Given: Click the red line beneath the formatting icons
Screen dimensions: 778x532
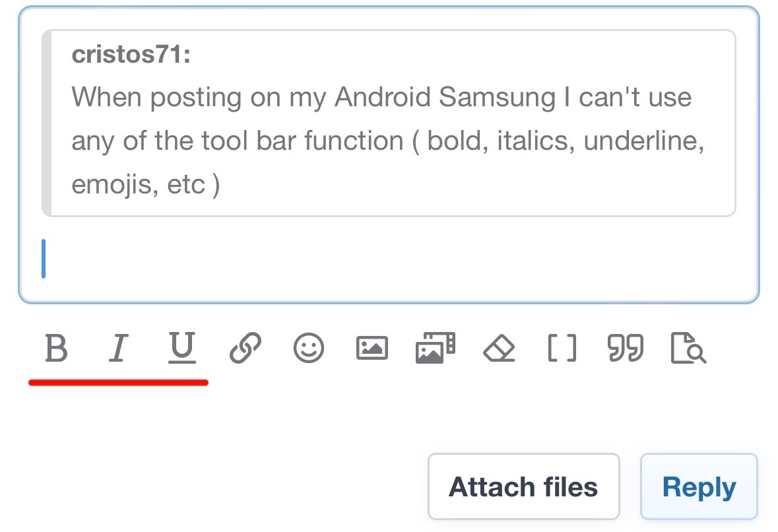Looking at the screenshot, I should pyautogui.click(x=119, y=382).
